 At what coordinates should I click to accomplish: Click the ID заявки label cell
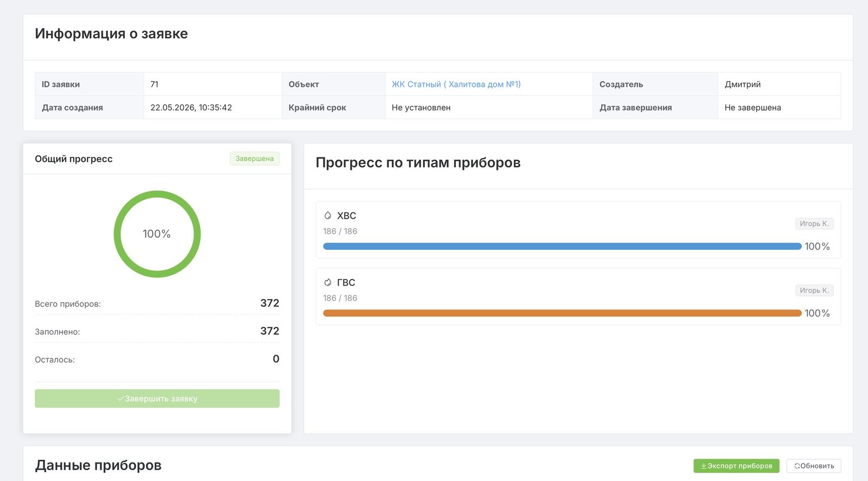click(x=90, y=84)
